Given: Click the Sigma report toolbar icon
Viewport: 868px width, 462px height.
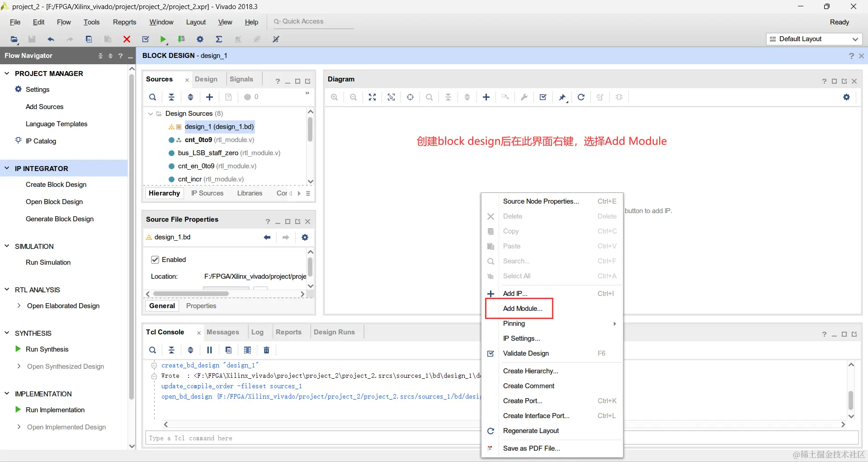Looking at the screenshot, I should [219, 39].
